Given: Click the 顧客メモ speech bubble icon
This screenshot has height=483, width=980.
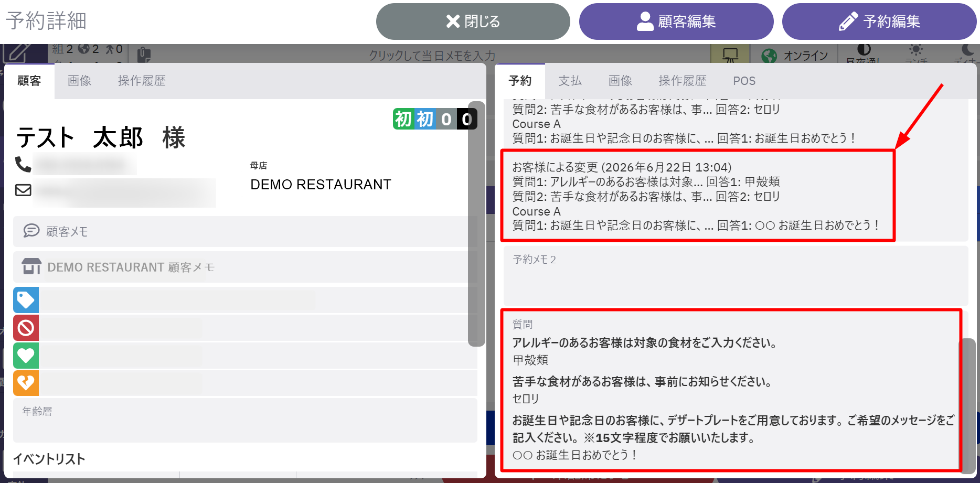Looking at the screenshot, I should coord(31,231).
